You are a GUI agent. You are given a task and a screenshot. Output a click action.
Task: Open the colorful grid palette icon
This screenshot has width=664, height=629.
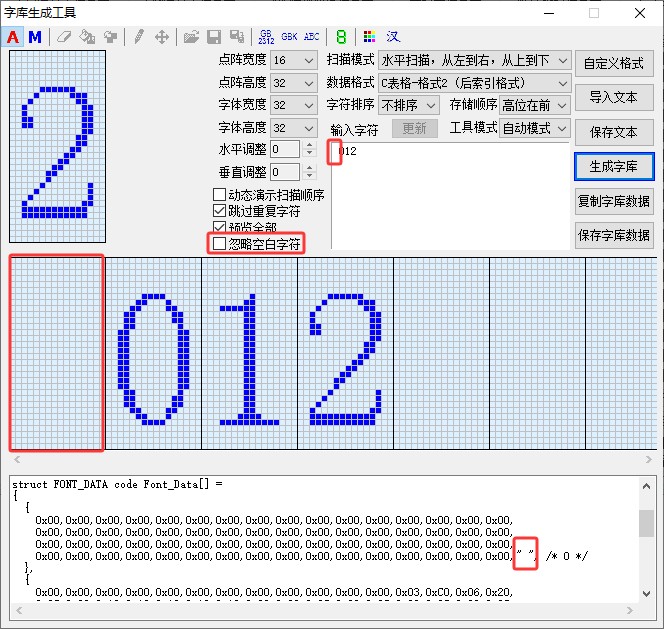(x=371, y=37)
